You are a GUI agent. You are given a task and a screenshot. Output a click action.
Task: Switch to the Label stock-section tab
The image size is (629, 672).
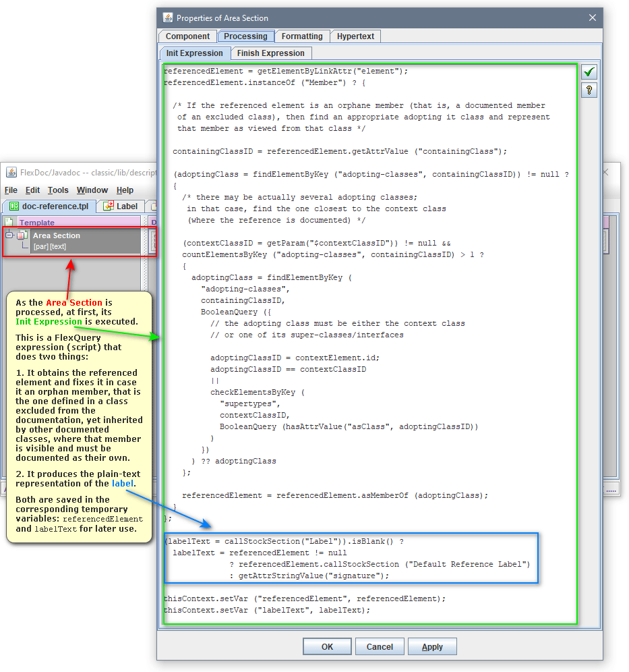(x=120, y=206)
